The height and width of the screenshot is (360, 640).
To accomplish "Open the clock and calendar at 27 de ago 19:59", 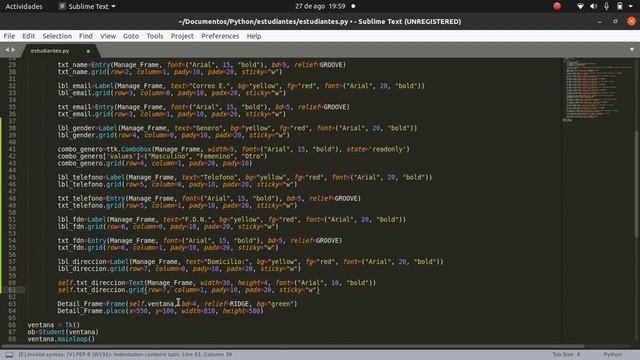I will tap(320, 6).
